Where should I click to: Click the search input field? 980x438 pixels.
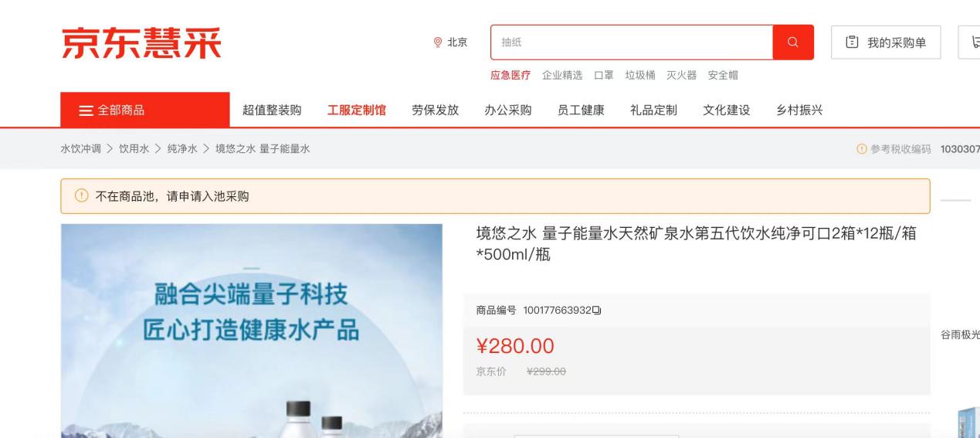632,42
